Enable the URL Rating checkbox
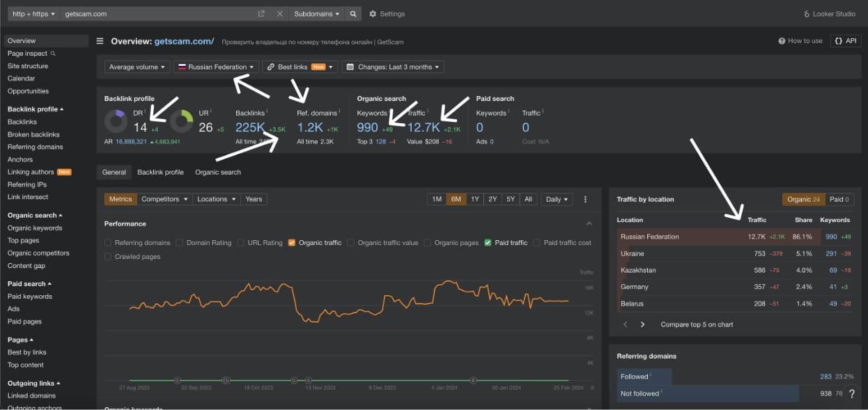 [x=240, y=243]
